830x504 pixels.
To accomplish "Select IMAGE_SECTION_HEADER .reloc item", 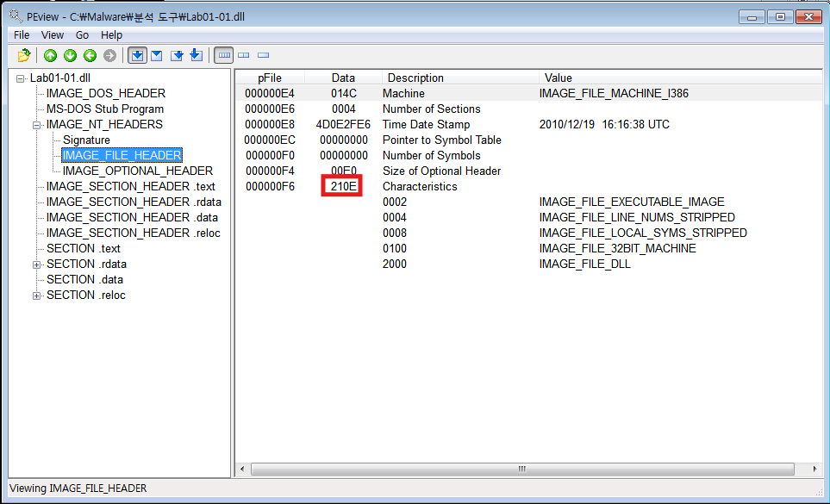I will click(134, 233).
